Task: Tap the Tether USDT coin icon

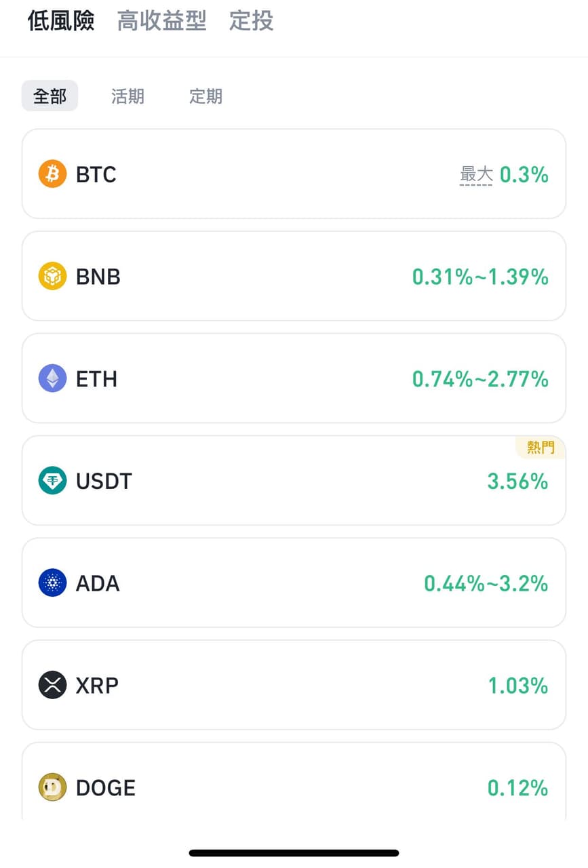Action: click(52, 481)
